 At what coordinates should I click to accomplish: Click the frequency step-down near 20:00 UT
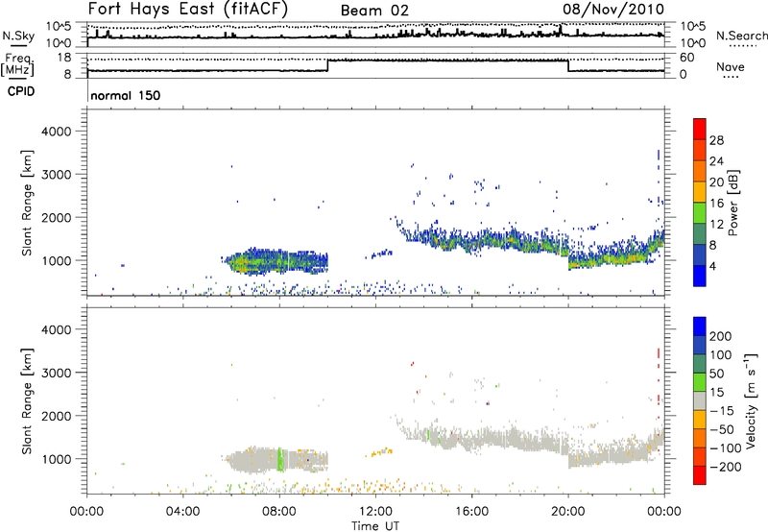click(x=568, y=65)
